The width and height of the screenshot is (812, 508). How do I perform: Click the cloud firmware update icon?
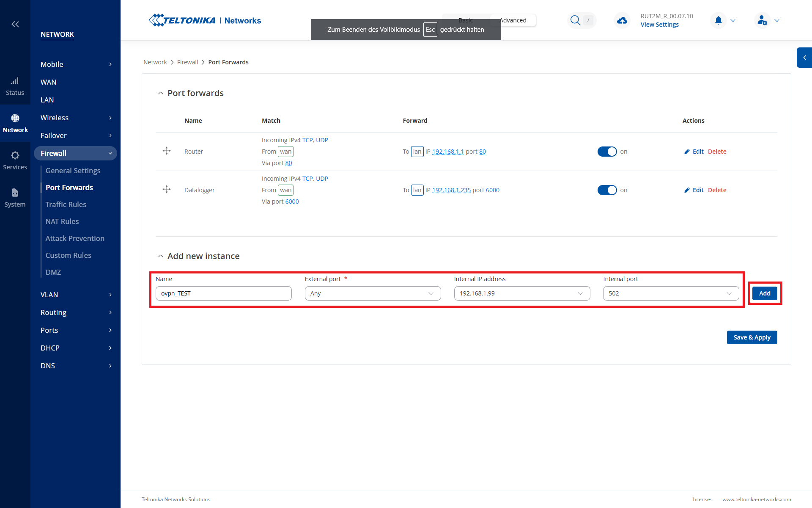click(622, 20)
